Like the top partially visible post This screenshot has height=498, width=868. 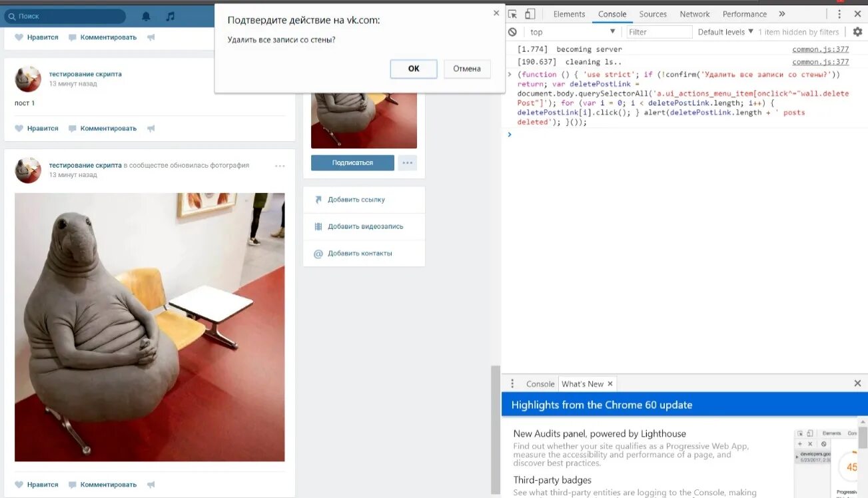click(37, 37)
